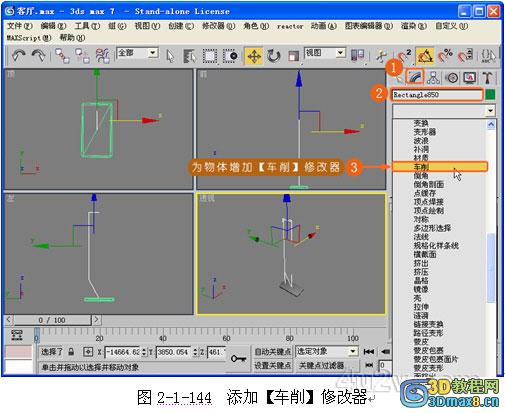The width and height of the screenshot is (505, 413).
Task: Activate Select and Scale tool
Action: pyautogui.click(x=293, y=56)
